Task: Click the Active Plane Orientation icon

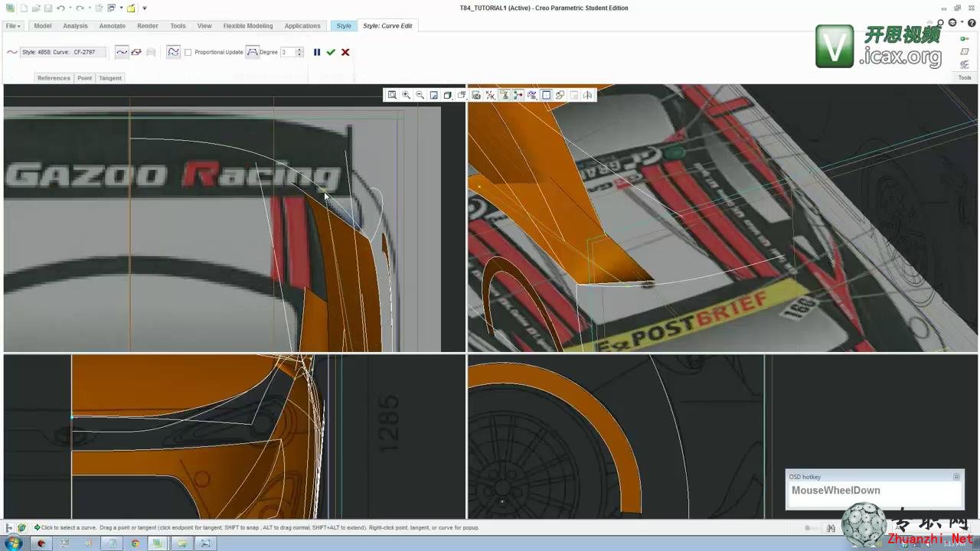Action: [x=560, y=95]
